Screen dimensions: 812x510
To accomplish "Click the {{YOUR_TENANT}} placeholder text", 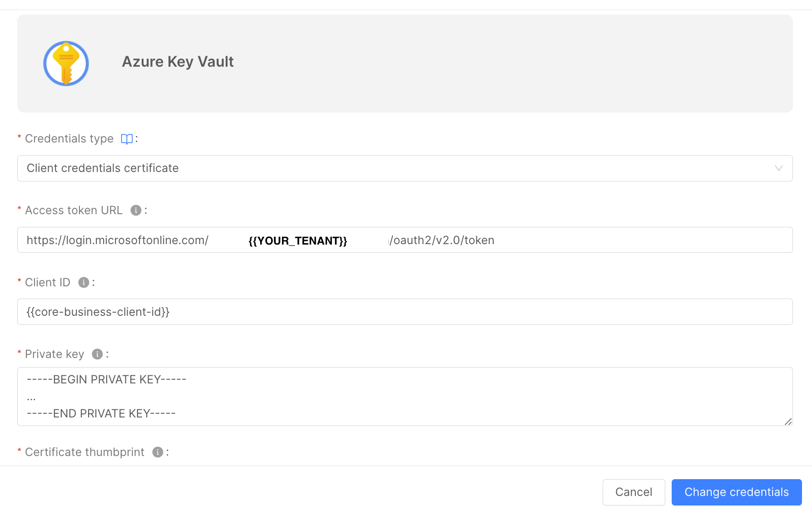I will [x=297, y=240].
